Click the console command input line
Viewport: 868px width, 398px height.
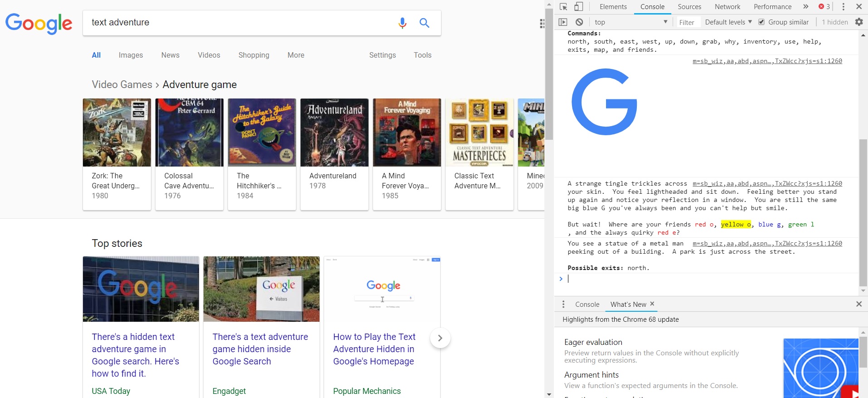(x=712, y=279)
